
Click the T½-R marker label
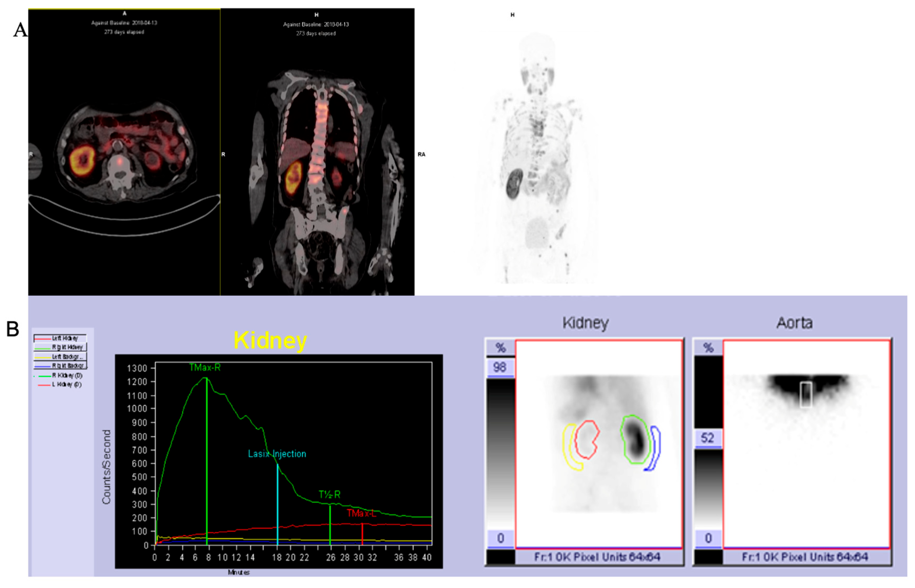click(329, 494)
